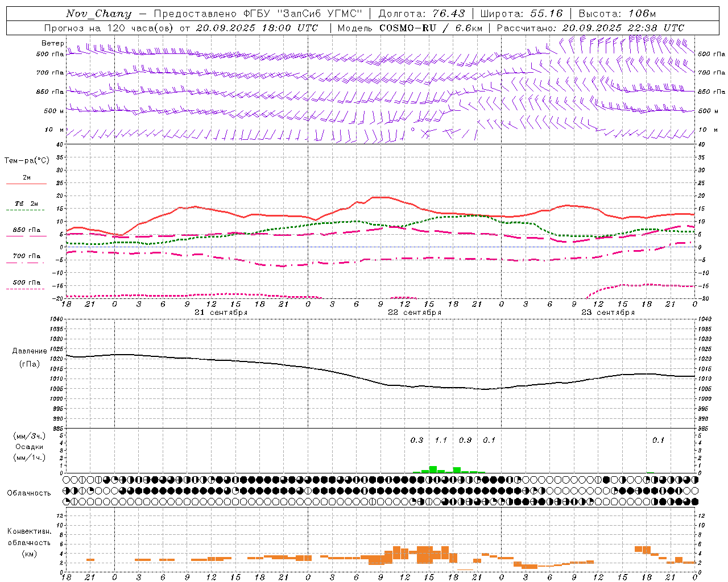Click the provider text 'ФГБУ "ЗапСиб УГМС"'
728x582 pixels.
pos(304,14)
